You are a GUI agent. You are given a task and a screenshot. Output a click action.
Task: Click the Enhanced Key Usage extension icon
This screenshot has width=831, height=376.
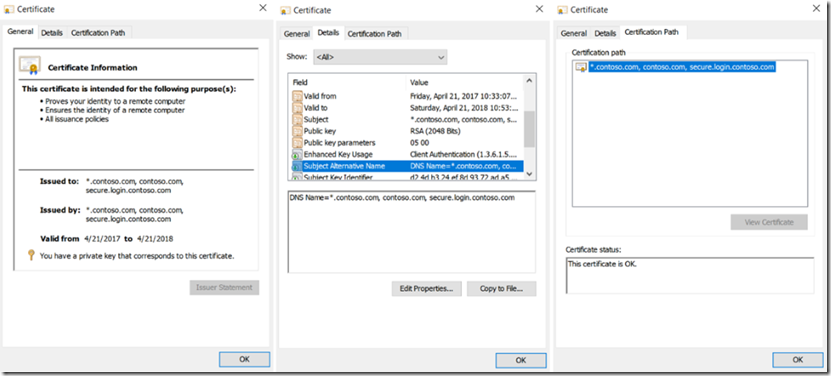(x=297, y=155)
